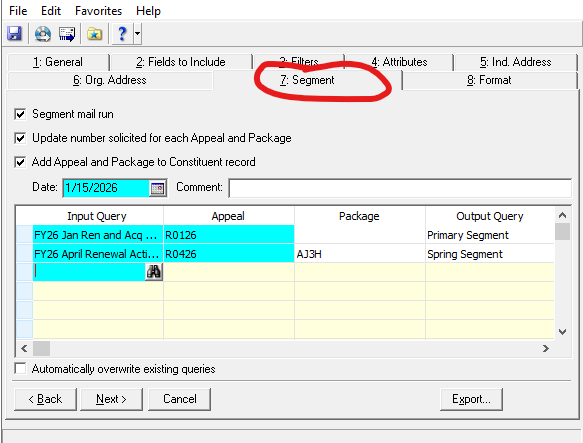Open the calendar picker next to Date

(158, 188)
